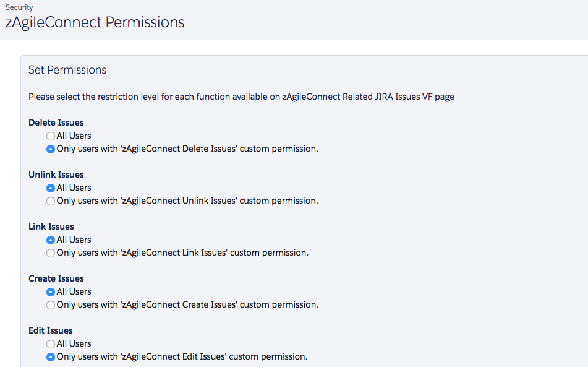The width and height of the screenshot is (588, 367).
Task: Select All Users for Delete Issues
Action: pyautogui.click(x=51, y=136)
